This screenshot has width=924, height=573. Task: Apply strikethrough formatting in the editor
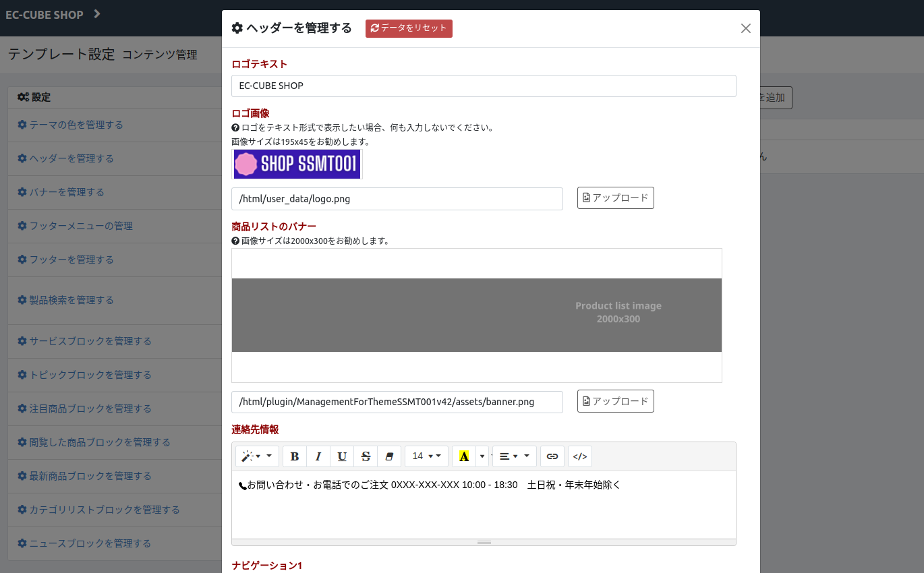pos(366,456)
